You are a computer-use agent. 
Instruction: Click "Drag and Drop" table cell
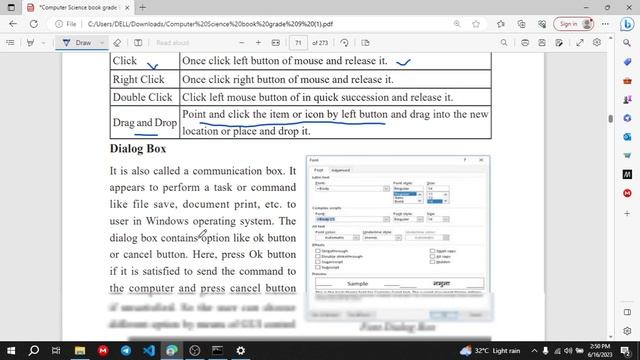point(144,122)
